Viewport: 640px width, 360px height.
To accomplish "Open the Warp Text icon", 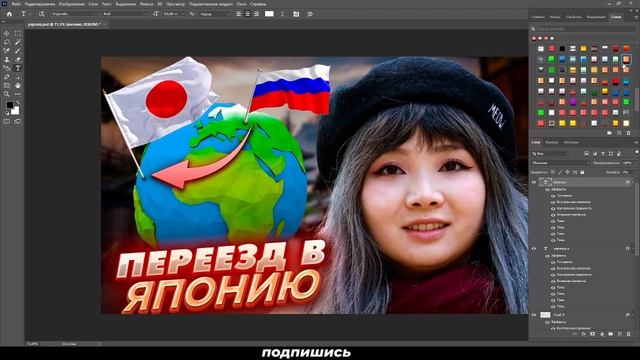I will pos(282,14).
